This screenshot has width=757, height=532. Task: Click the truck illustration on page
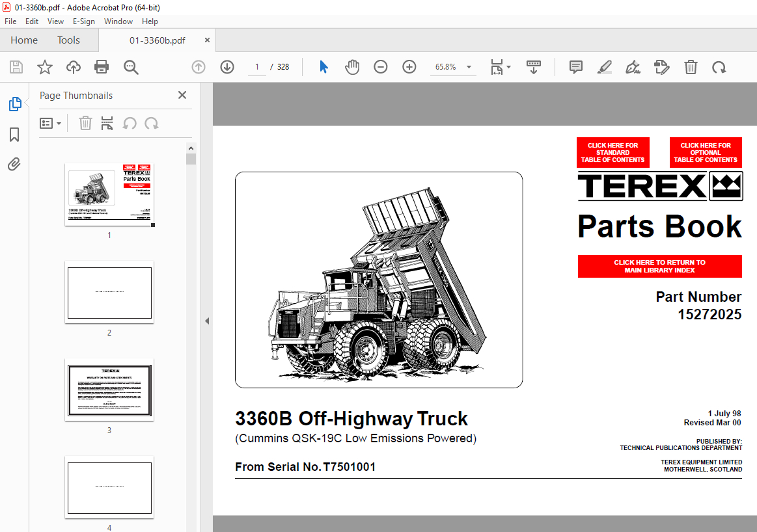point(379,280)
